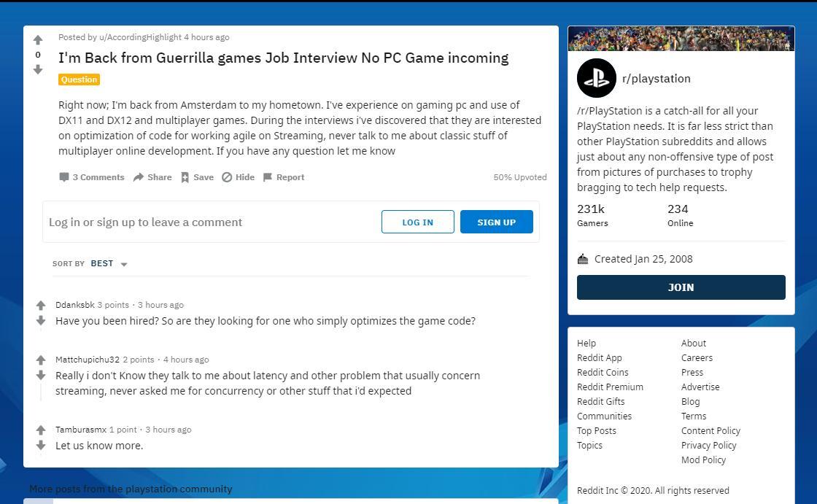Open the Communities link
Viewport: 817px width, 504px height.
point(604,416)
